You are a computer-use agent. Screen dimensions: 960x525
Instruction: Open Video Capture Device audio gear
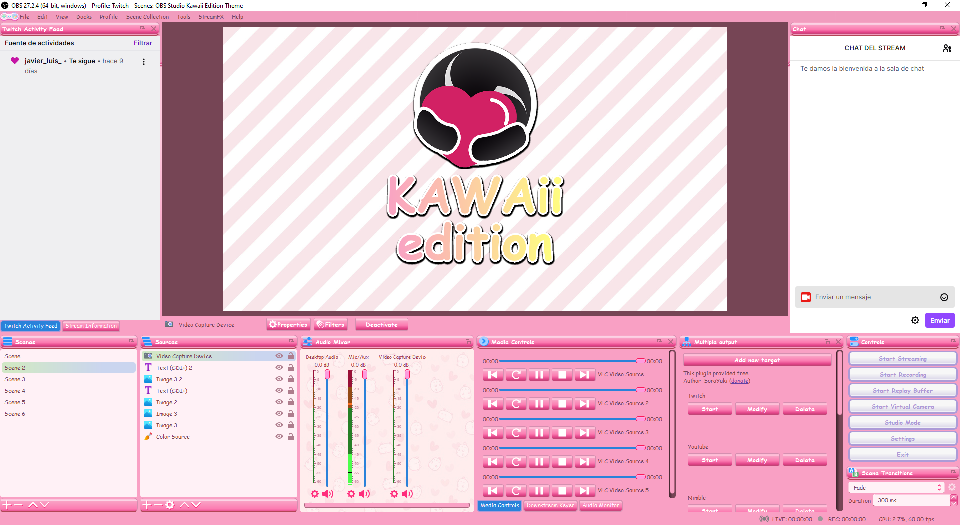click(x=394, y=493)
